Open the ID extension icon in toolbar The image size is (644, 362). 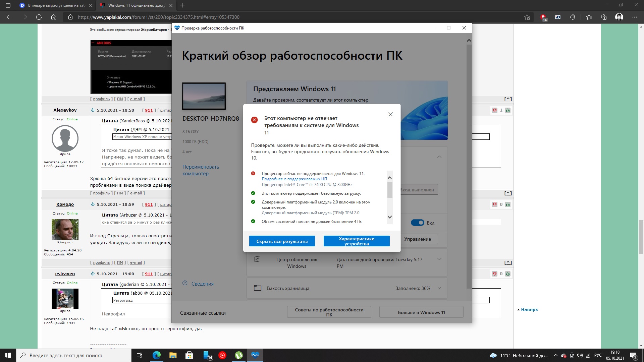558,17
